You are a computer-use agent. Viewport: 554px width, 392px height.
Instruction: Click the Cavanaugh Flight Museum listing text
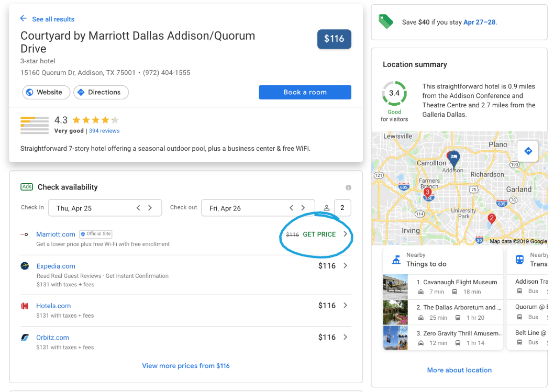pos(457,282)
